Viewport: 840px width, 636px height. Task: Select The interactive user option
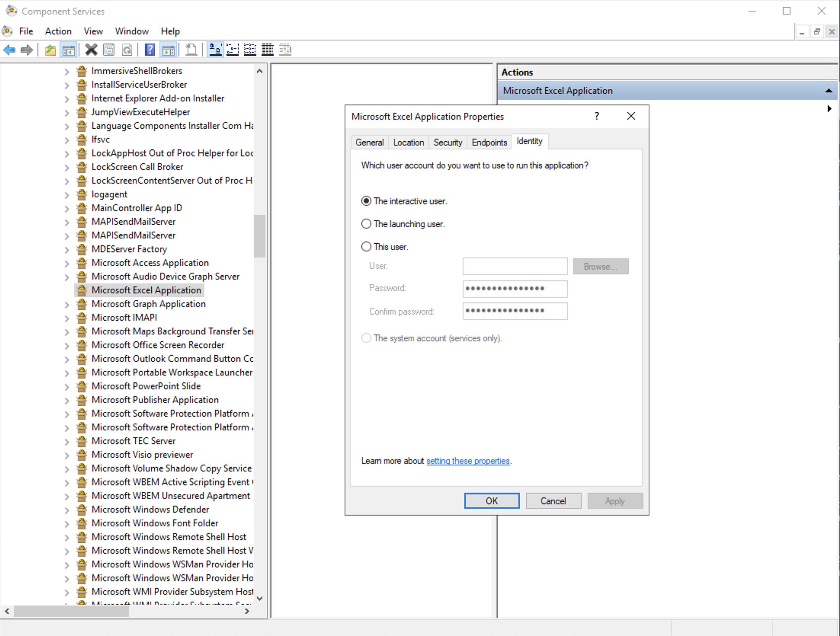(x=366, y=201)
